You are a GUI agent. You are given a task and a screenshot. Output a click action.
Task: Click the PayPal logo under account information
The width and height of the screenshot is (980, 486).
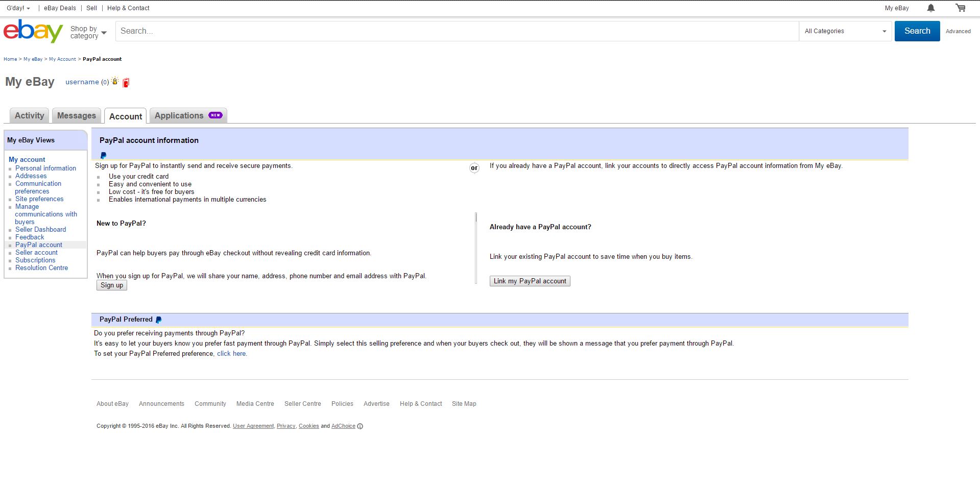click(103, 155)
